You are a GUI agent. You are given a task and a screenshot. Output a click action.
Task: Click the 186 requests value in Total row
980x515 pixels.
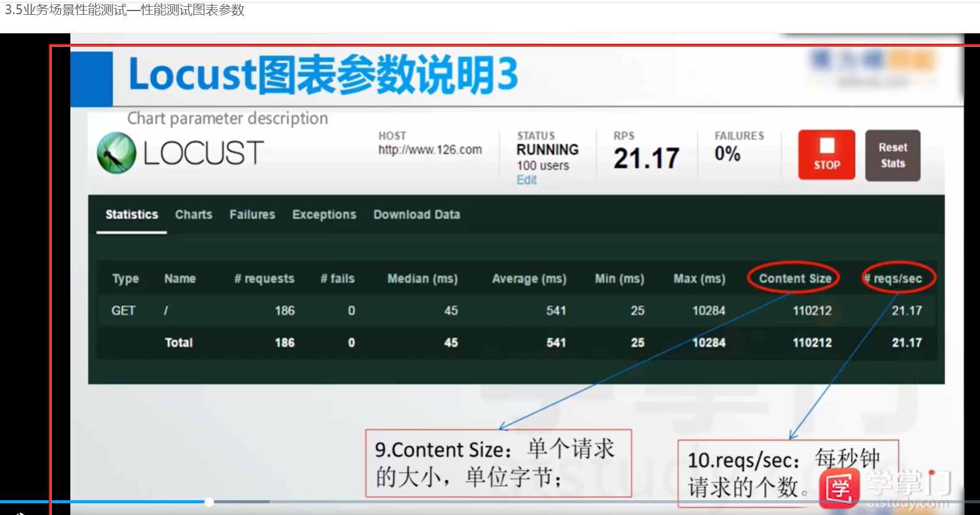284,343
